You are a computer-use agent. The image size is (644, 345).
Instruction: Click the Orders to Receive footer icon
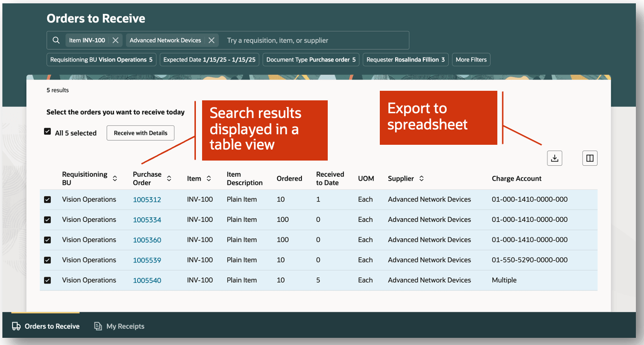click(15, 326)
